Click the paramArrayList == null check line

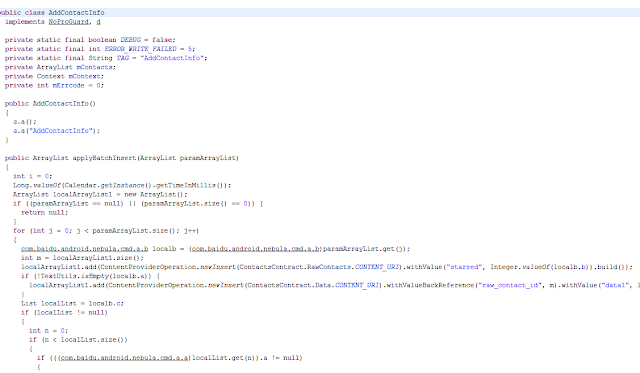coord(138,203)
